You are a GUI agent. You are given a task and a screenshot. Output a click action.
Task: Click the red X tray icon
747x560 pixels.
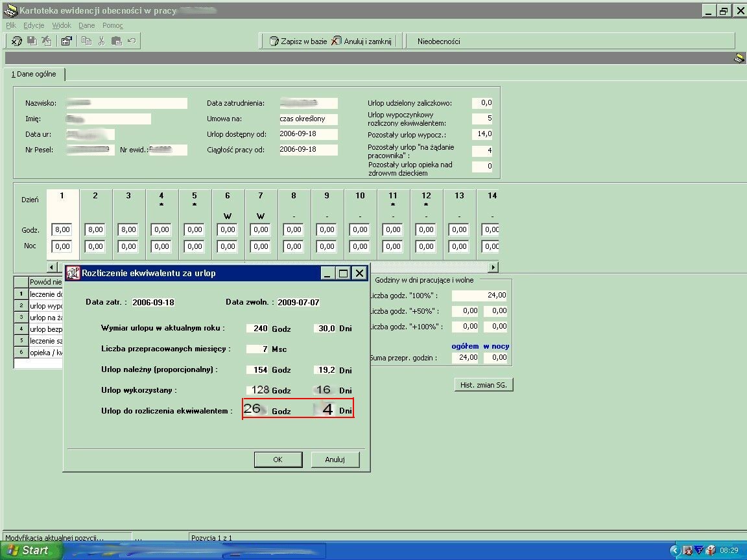(x=687, y=551)
